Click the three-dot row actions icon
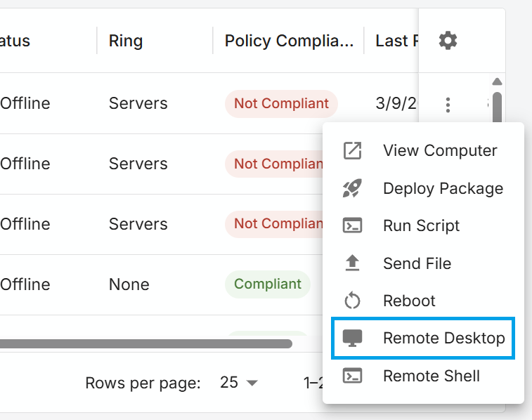This screenshot has height=420, width=532. [x=448, y=105]
